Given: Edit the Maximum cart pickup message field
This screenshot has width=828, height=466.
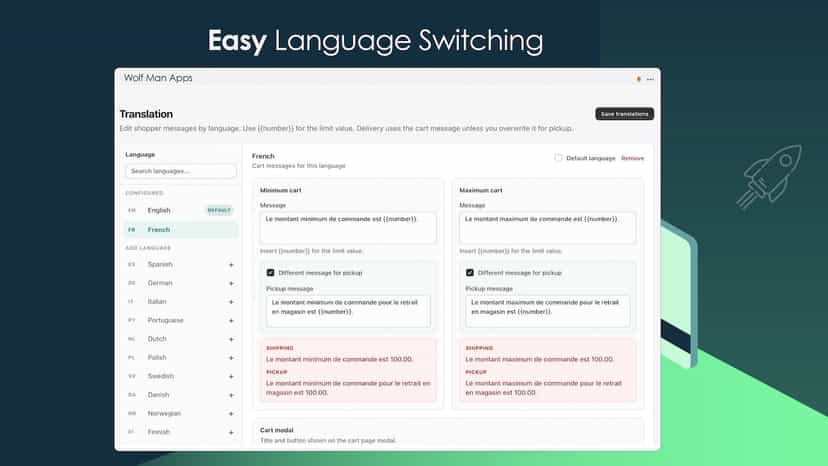Looking at the screenshot, I should point(548,311).
